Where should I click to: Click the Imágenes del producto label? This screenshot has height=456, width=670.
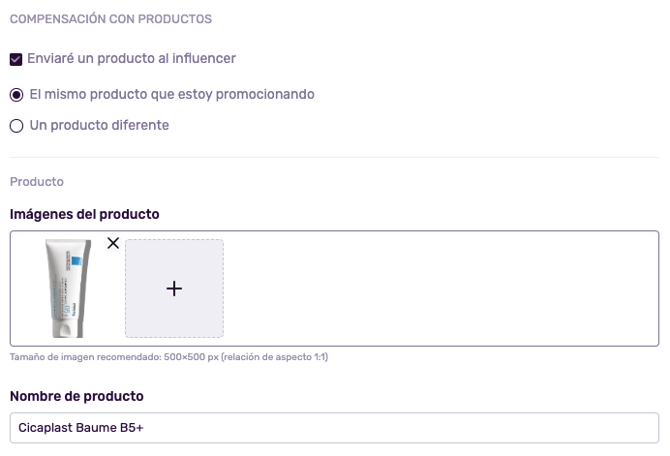pos(85,214)
